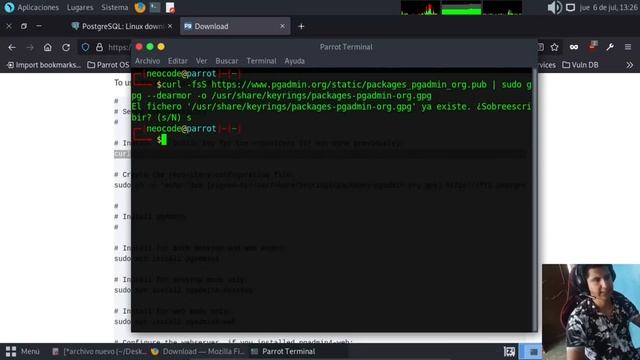Click the display icon in system tray

[570, 7]
